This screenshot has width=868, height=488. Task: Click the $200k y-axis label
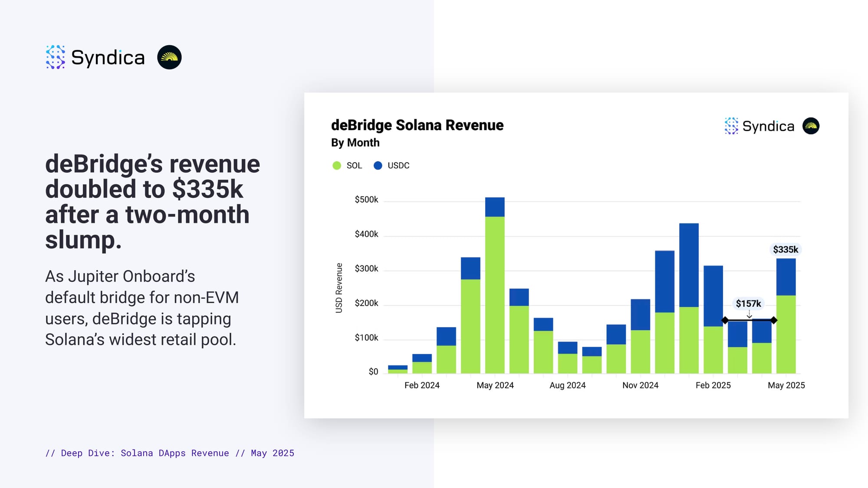coord(366,303)
